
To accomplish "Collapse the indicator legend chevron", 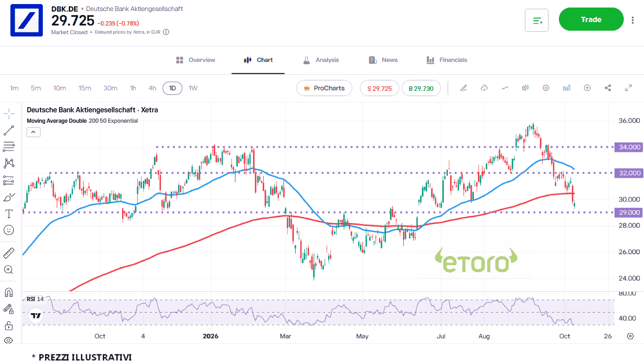I will click(x=33, y=132).
